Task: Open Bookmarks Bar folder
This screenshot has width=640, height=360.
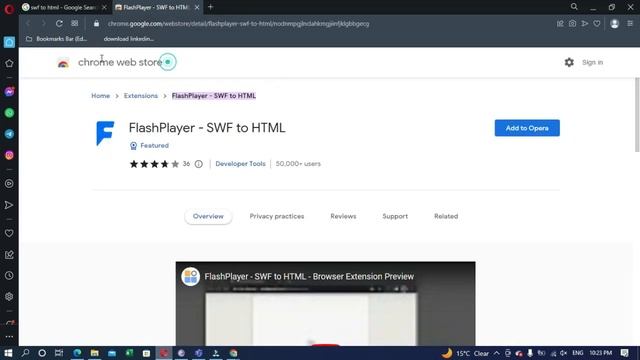Action: coord(56,39)
